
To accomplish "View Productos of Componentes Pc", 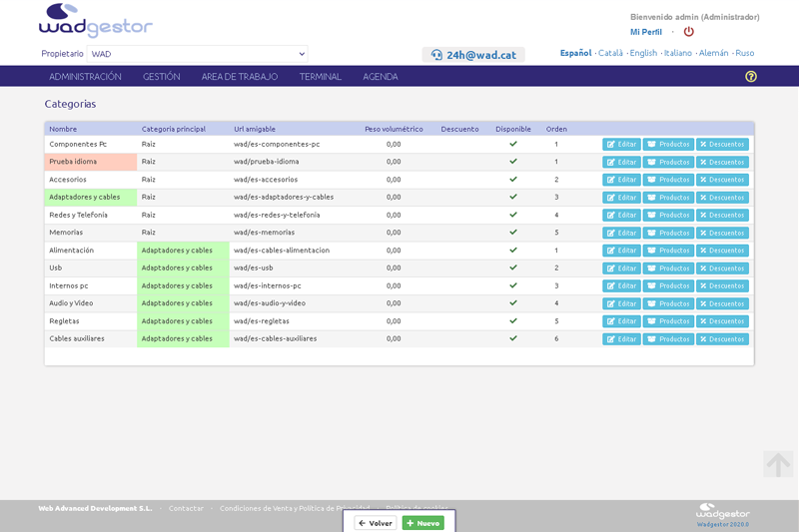I will pos(668,145).
